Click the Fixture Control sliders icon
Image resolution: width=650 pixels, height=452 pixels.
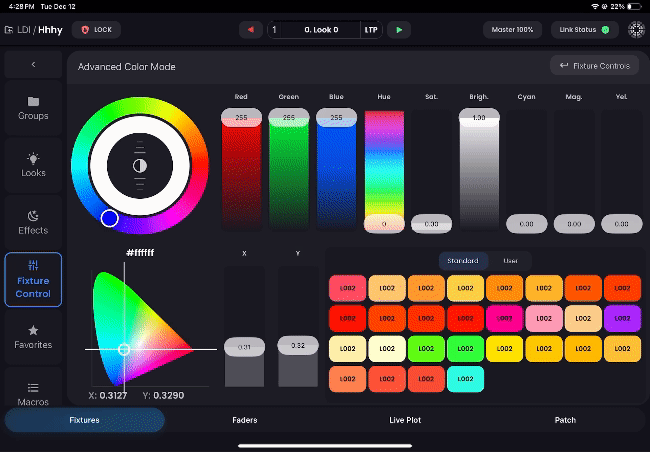[33, 265]
